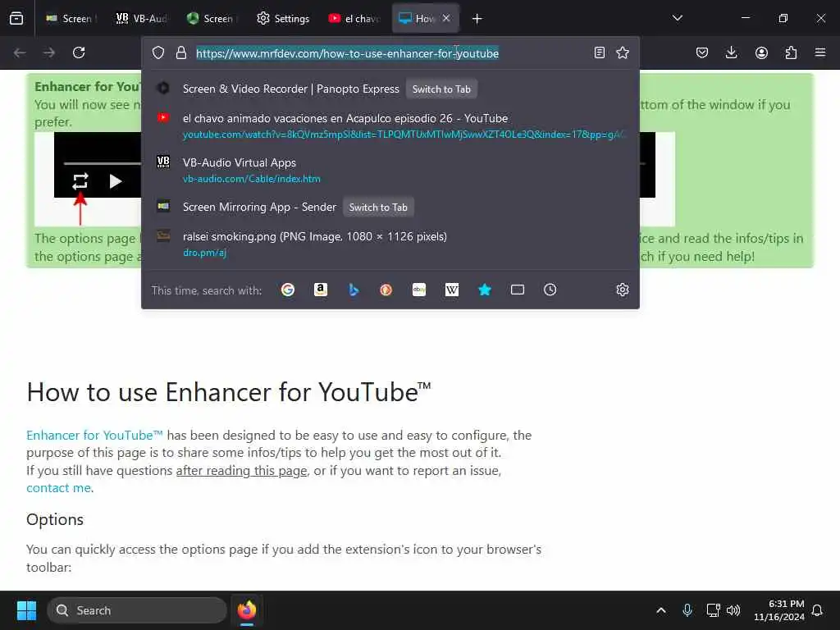The image size is (840, 630).
Task: Switch to the VB-Audio tab
Action: click(x=141, y=18)
